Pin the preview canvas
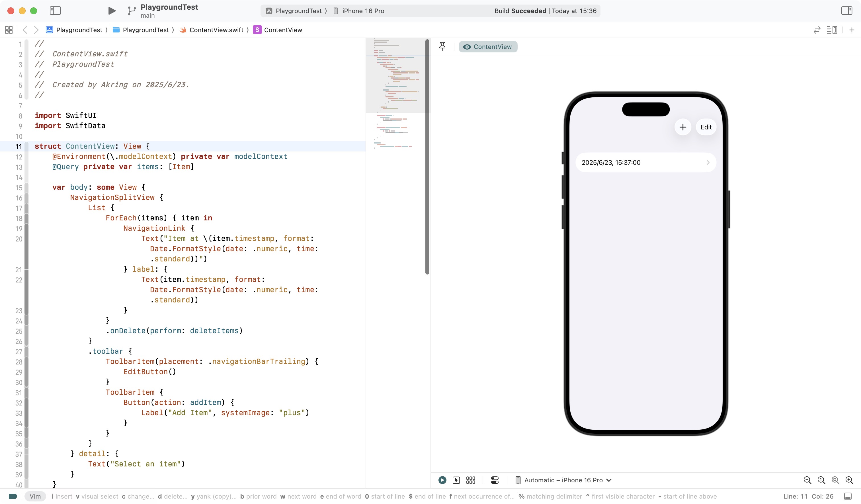861x504 pixels. click(x=442, y=46)
